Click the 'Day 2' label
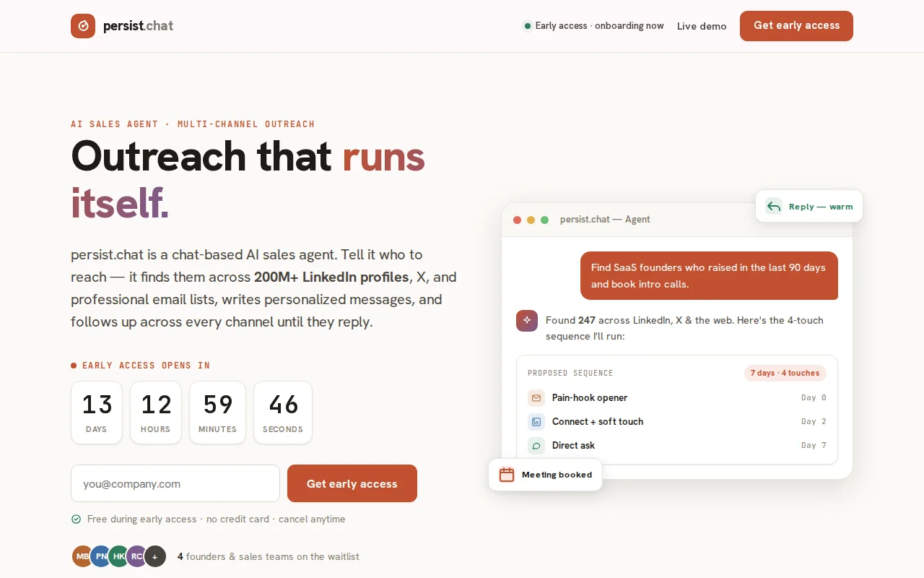The width and height of the screenshot is (924, 578). pyautogui.click(x=814, y=421)
